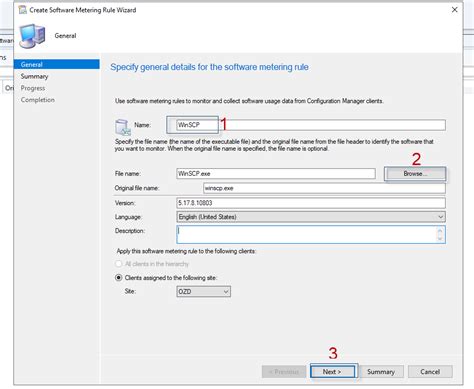This screenshot has height=389, width=474.
Task: Click the Name field containing WinSCP
Action: coord(311,125)
